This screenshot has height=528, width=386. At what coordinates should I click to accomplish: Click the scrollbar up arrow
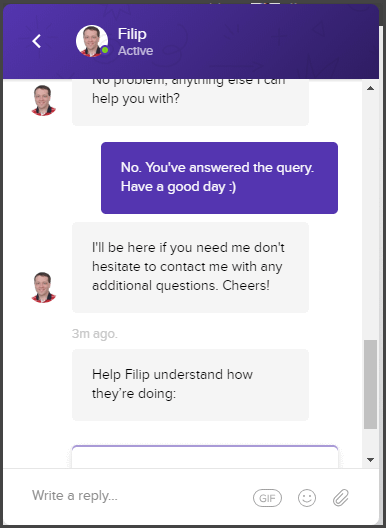tap(371, 88)
